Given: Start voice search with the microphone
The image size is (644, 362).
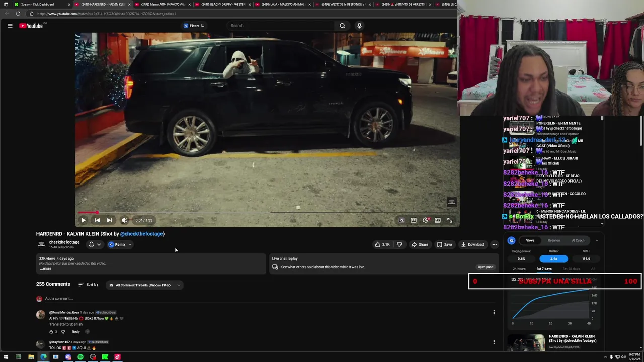Looking at the screenshot, I should [359, 26].
